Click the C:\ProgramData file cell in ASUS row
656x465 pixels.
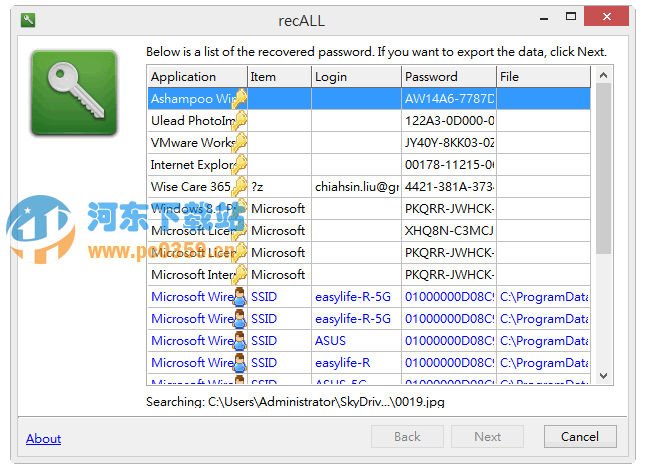click(x=543, y=341)
